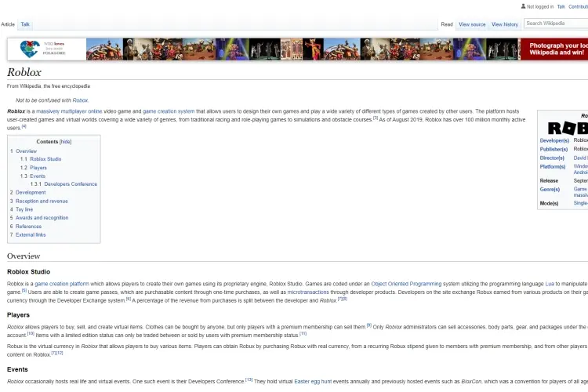The image size is (588, 392).
Task: Click citation [11] after premium membership status
Action: 303,333
